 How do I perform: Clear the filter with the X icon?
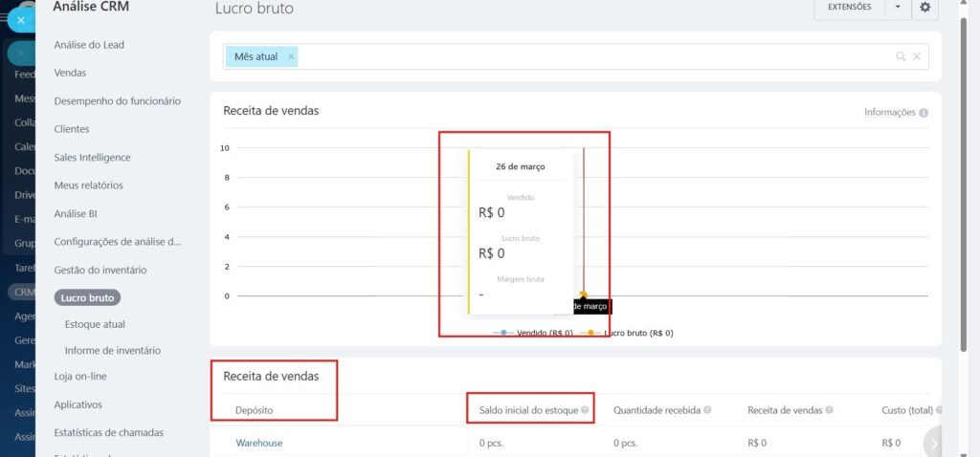(916, 56)
